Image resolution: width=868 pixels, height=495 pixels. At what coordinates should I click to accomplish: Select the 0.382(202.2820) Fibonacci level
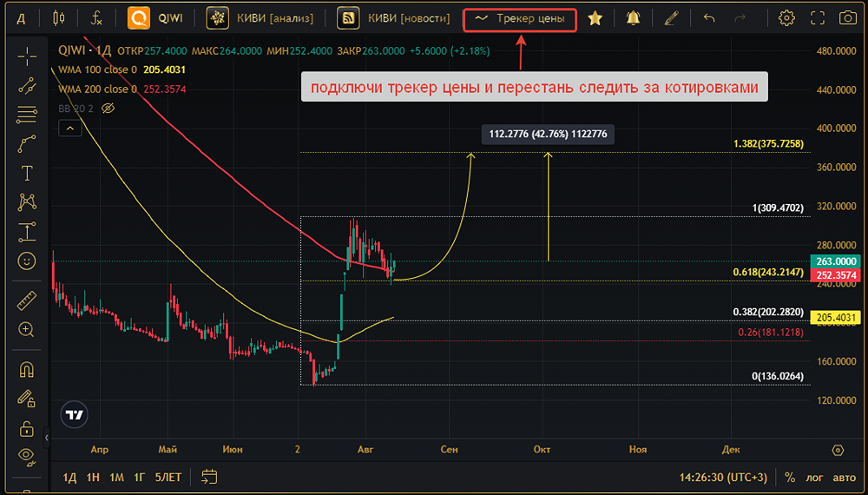tap(768, 313)
